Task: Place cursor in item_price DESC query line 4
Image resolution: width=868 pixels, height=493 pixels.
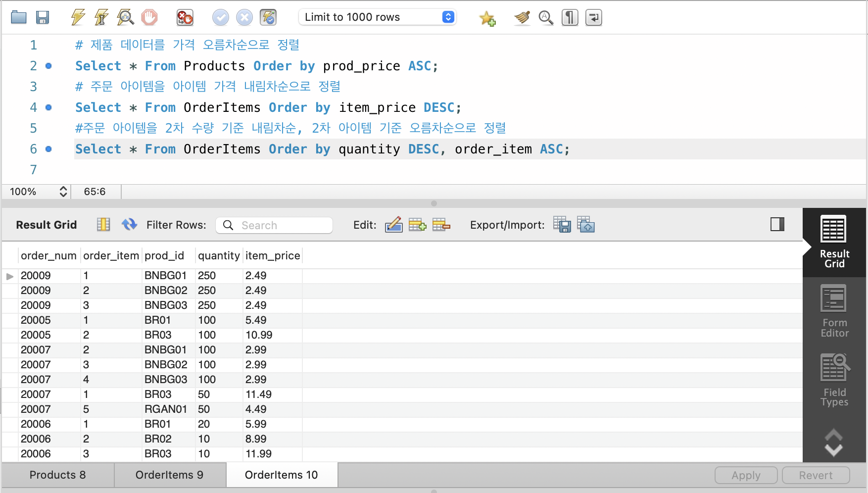Action: click(268, 107)
